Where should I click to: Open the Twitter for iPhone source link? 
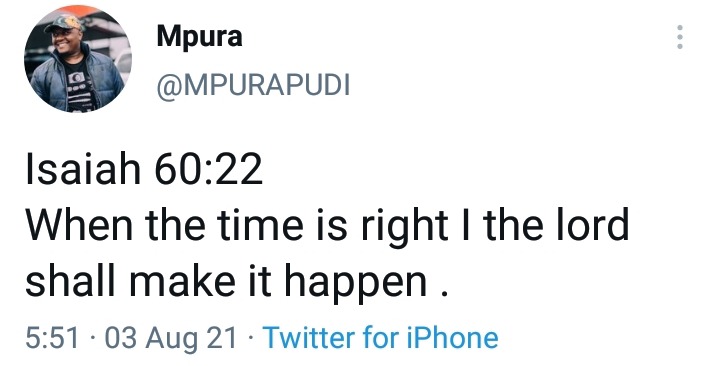tap(380, 338)
